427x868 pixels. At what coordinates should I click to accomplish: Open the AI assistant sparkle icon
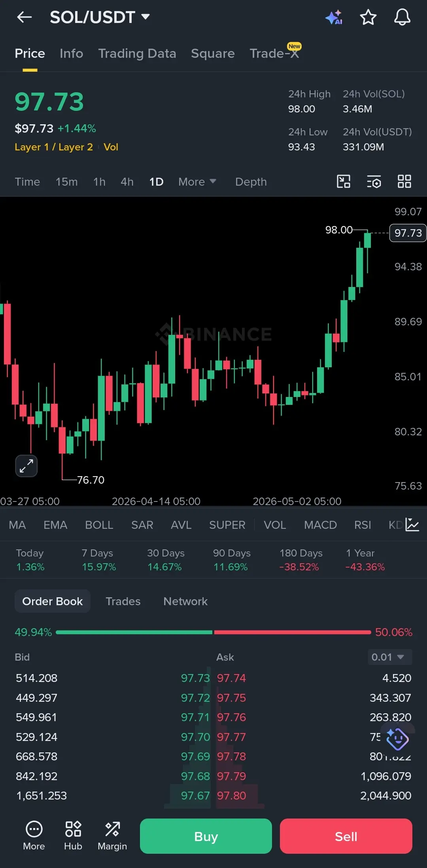tap(334, 17)
